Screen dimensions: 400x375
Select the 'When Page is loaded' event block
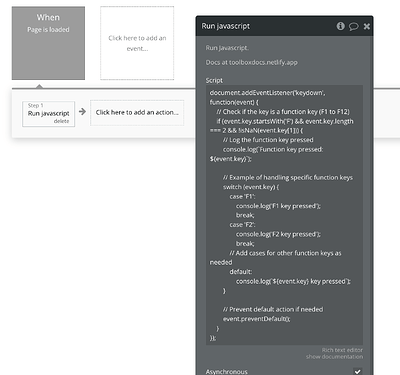pos(48,43)
